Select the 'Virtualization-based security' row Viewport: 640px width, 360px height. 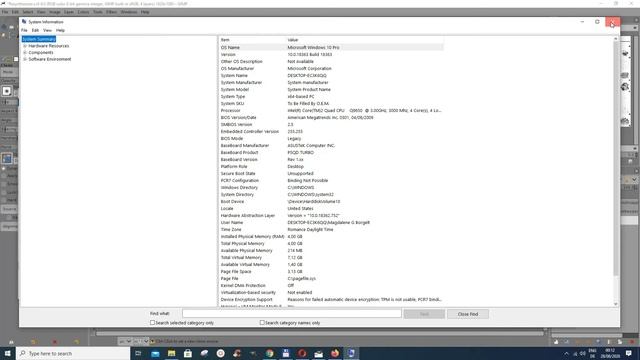pos(331,292)
